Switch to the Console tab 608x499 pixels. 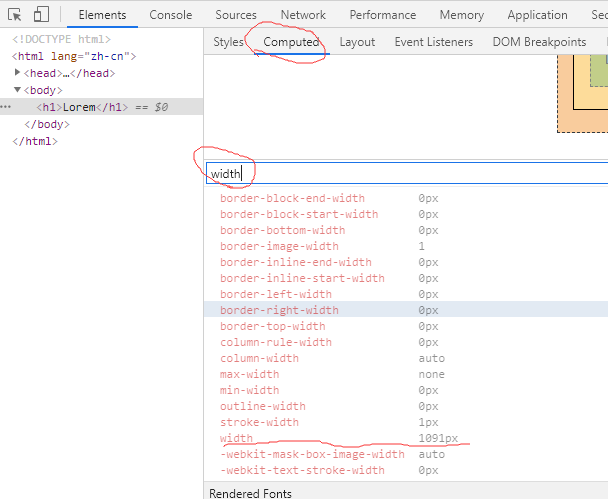click(x=171, y=15)
